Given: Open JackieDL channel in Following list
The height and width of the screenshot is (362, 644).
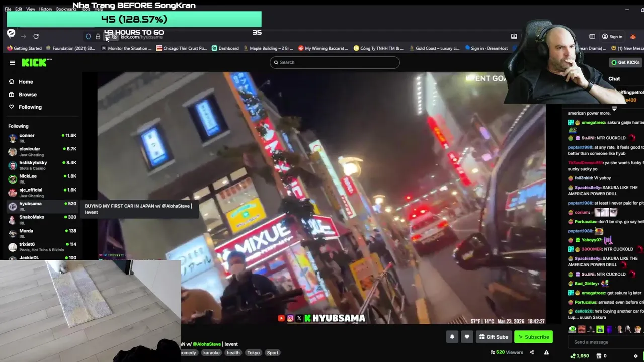Looking at the screenshot, I should 42,258.
